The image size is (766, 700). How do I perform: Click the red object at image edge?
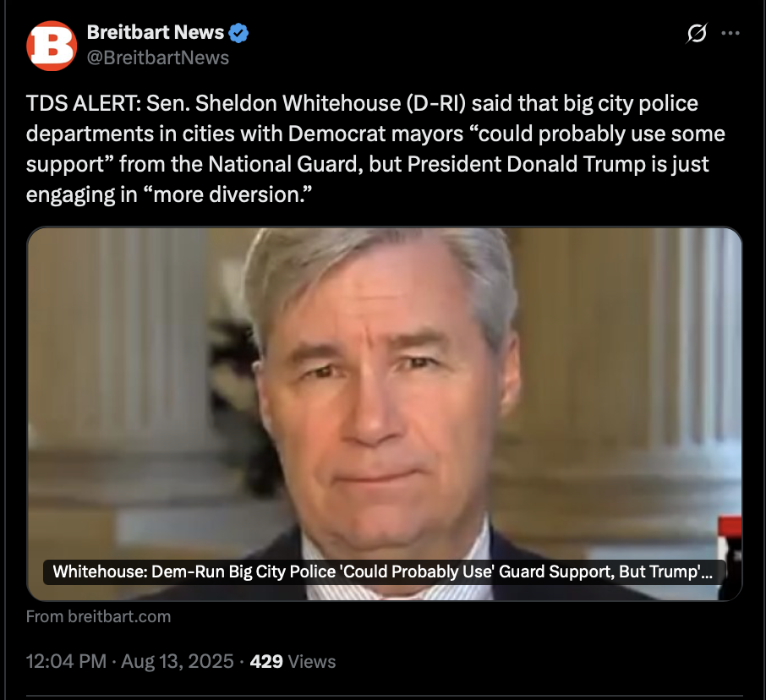click(730, 528)
